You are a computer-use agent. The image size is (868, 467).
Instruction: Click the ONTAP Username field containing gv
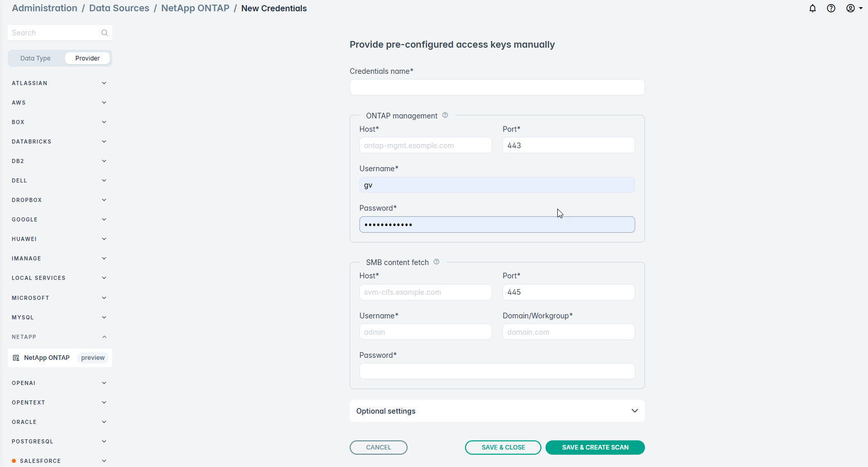point(497,185)
